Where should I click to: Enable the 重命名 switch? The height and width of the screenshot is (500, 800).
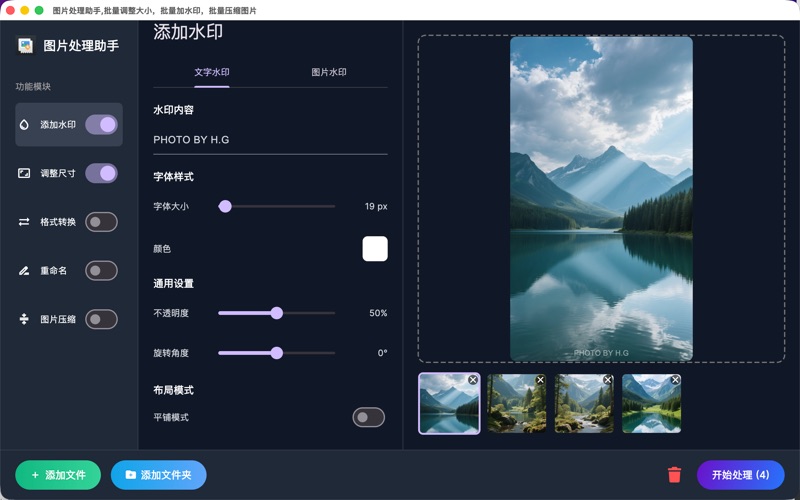[102, 270]
